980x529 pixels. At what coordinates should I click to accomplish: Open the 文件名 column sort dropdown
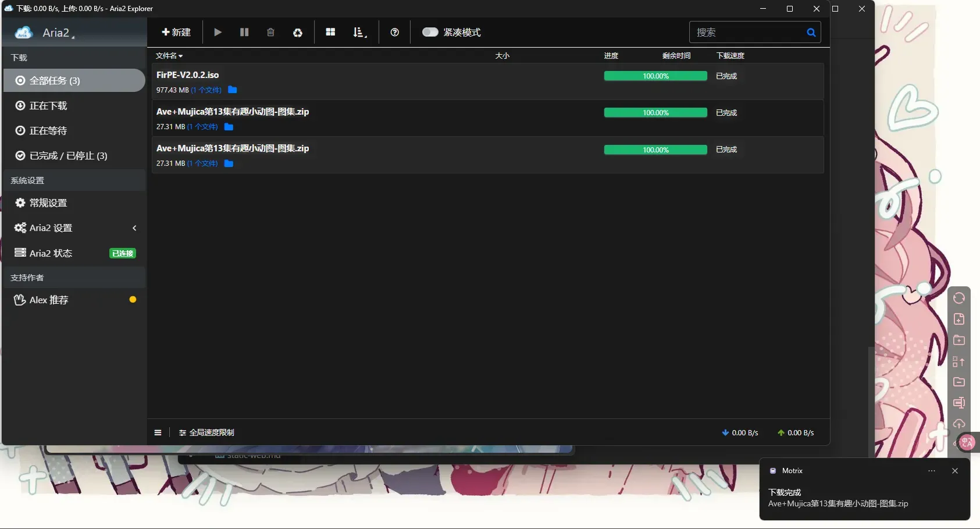169,56
